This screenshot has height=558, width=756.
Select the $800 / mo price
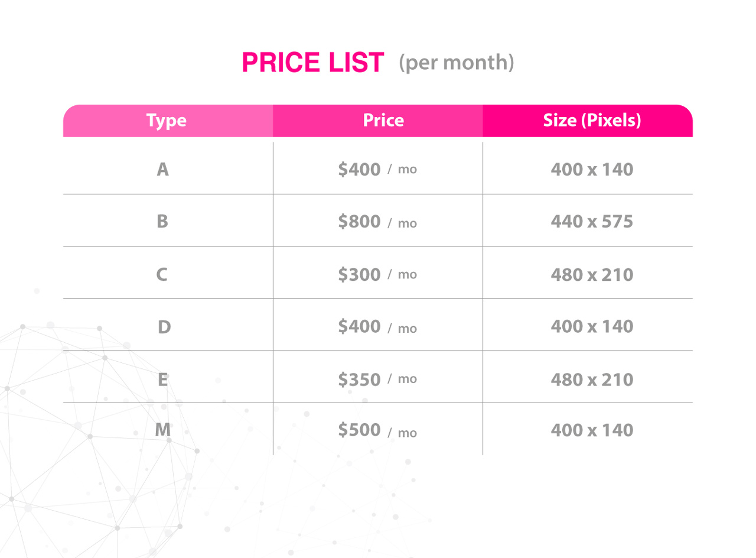(x=378, y=222)
